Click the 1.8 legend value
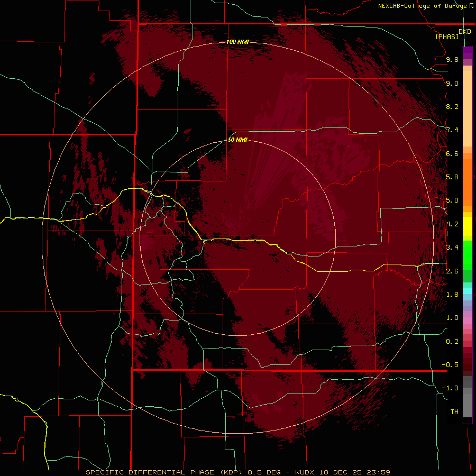The width and height of the screenshot is (476, 476). click(x=452, y=295)
